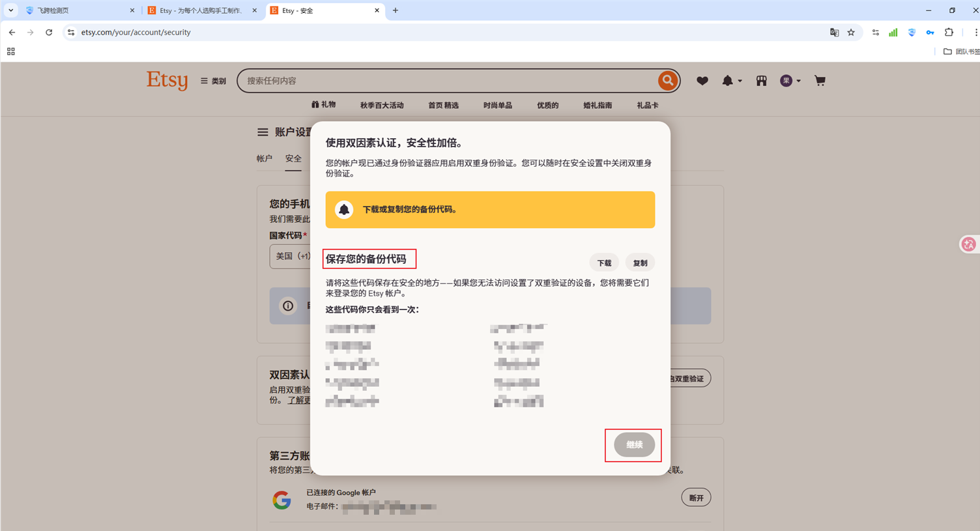Bookmark this page with the star icon

point(851,33)
